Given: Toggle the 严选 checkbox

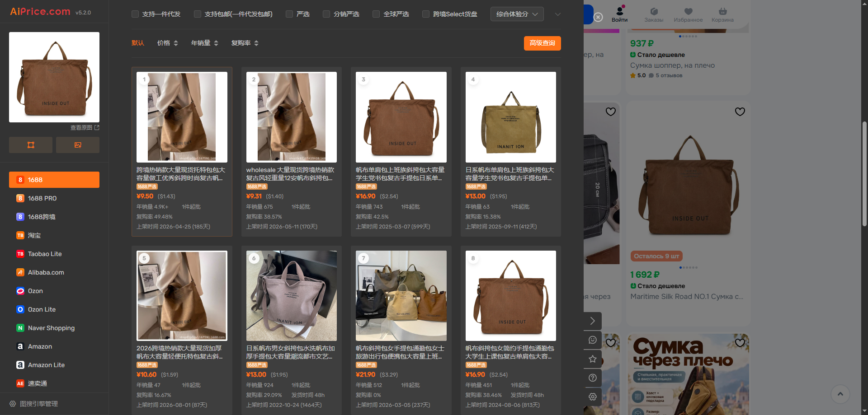Looking at the screenshot, I should [289, 14].
